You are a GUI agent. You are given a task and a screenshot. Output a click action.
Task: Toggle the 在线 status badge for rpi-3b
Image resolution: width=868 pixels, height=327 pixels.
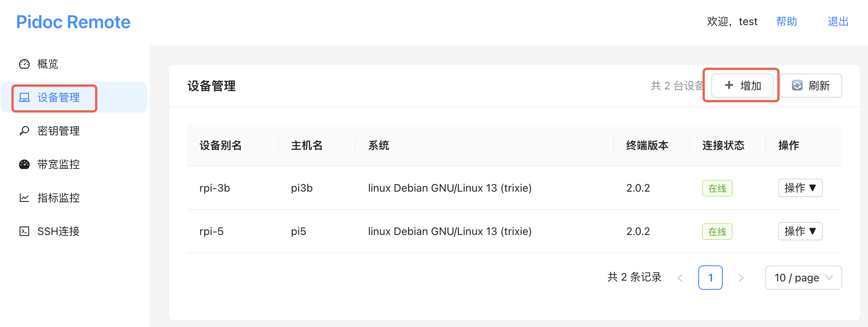(717, 188)
